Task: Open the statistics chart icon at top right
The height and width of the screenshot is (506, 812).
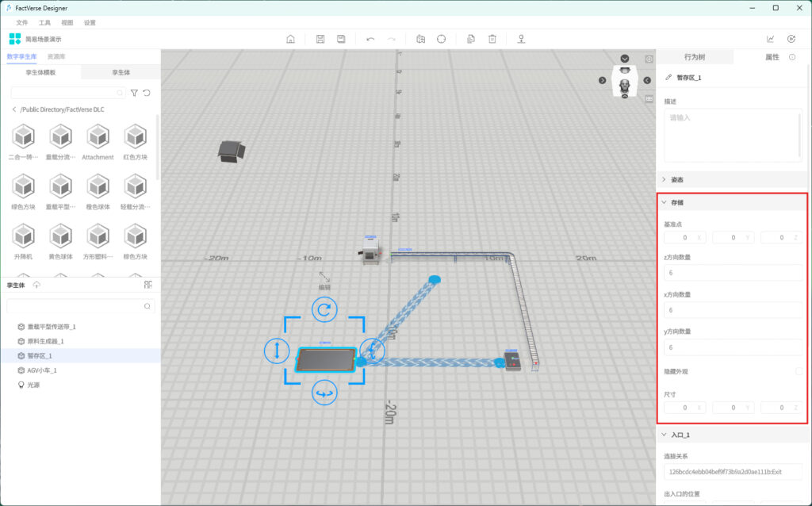Action: pos(771,39)
